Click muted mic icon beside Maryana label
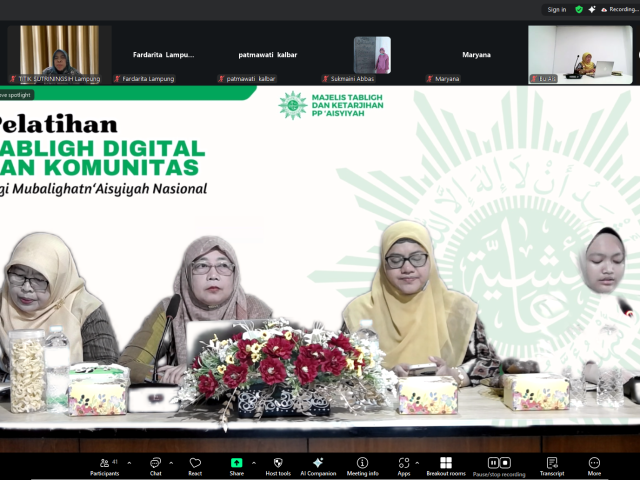640x480 pixels. tap(430, 79)
